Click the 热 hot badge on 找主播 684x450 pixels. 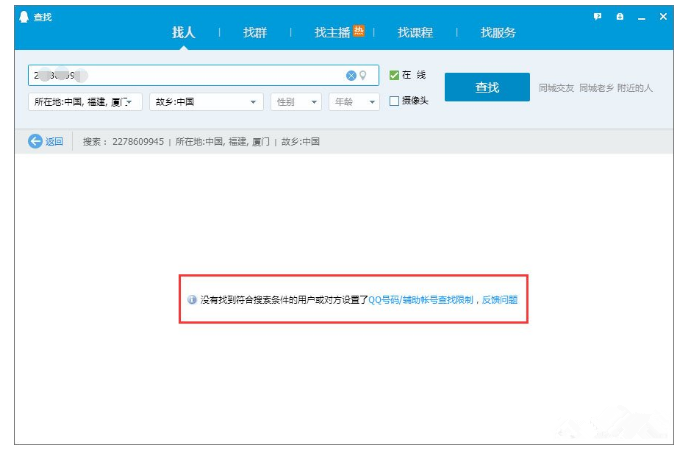click(x=359, y=30)
